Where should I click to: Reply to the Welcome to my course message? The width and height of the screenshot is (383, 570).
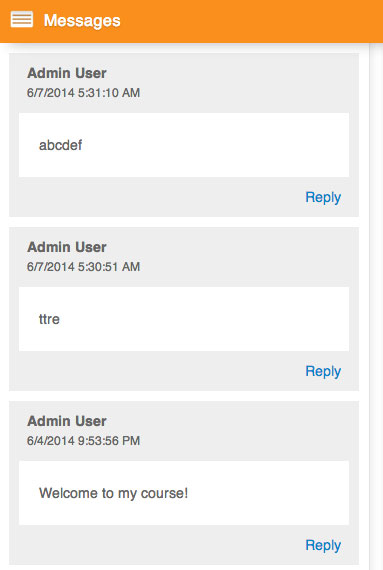click(323, 545)
